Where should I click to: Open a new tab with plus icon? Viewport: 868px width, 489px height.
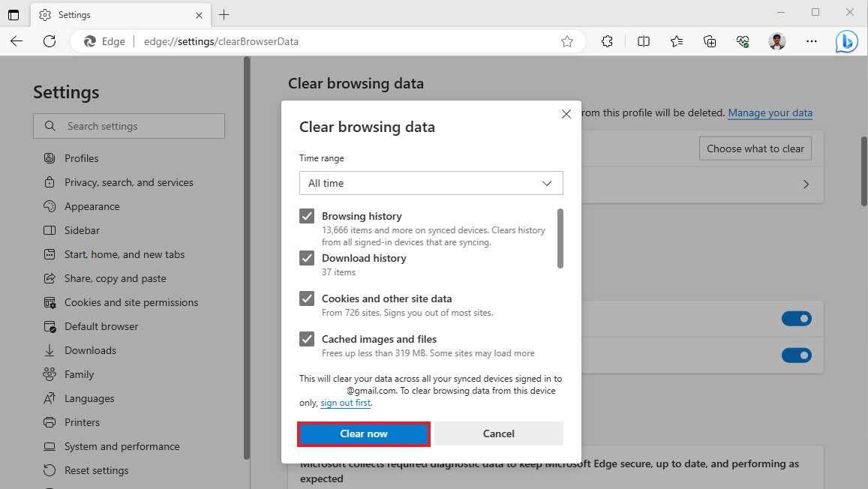224,15
